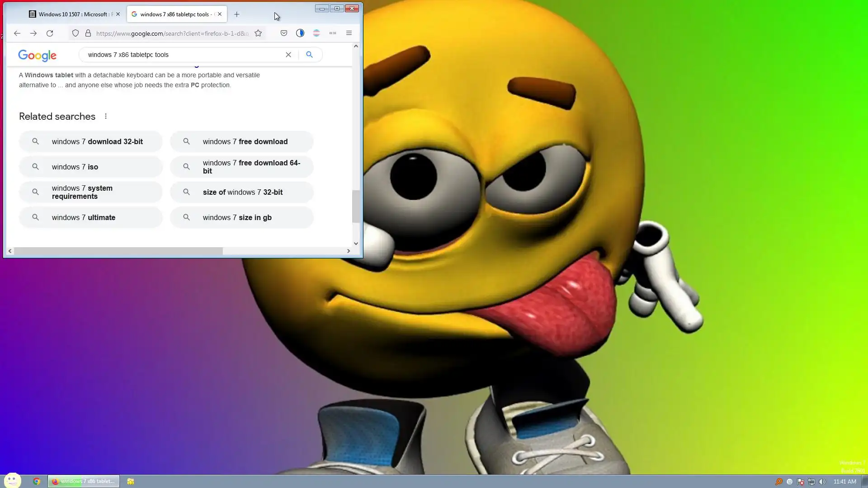This screenshot has height=488, width=868.
Task: Toggle the Dark Reader extension icon
Action: pyautogui.click(x=300, y=33)
